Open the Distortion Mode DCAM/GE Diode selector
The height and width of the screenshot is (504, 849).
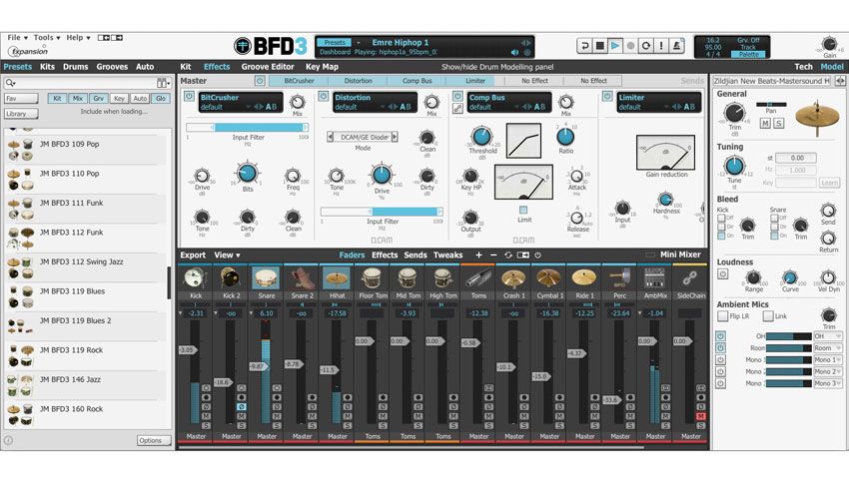click(363, 138)
